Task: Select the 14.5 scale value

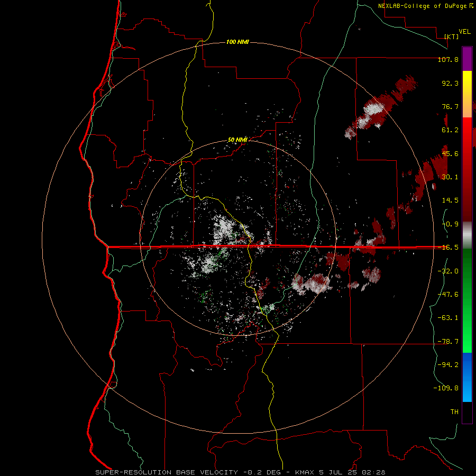Action: (450, 200)
